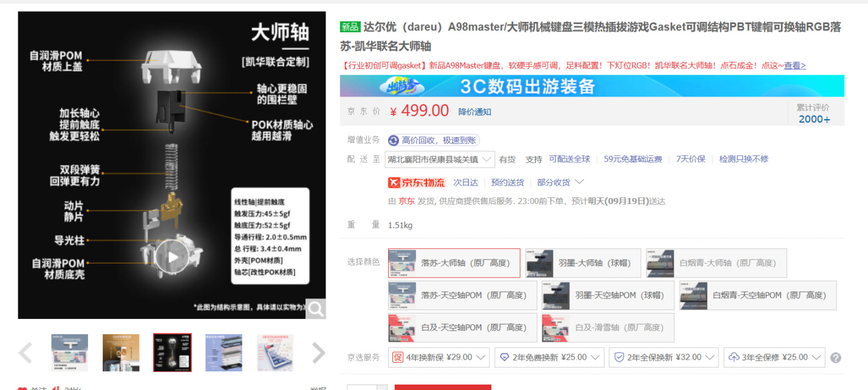Open the delivery address dropdown
Image resolution: width=868 pixels, height=390 pixels.
tap(440, 159)
